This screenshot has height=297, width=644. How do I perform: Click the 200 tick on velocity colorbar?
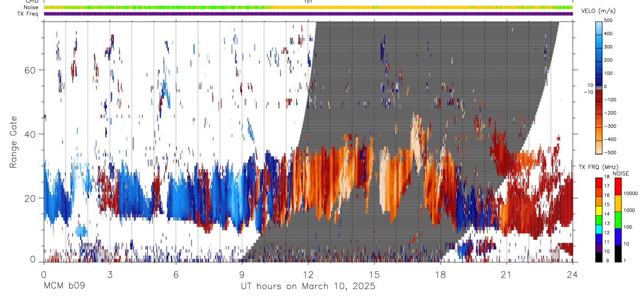click(609, 60)
